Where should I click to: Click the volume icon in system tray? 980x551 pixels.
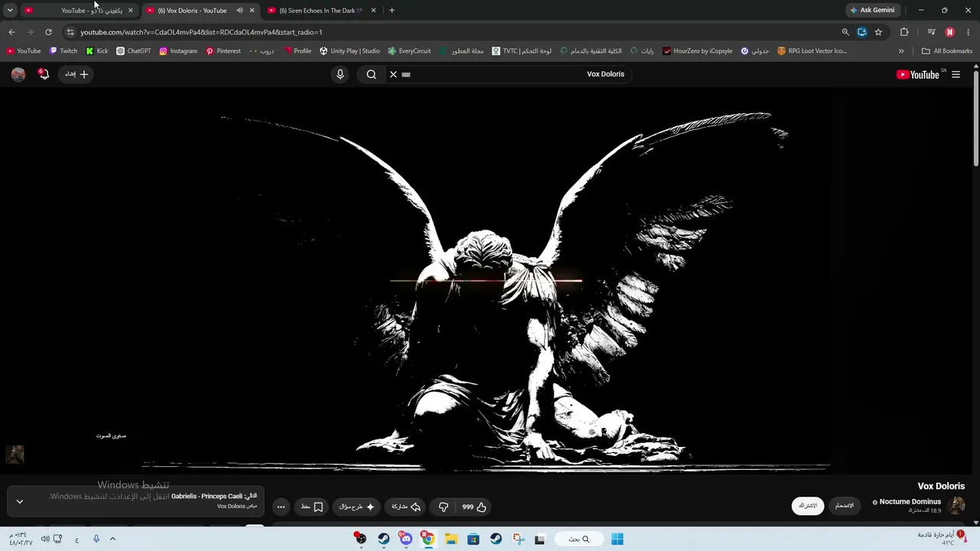tap(45, 539)
